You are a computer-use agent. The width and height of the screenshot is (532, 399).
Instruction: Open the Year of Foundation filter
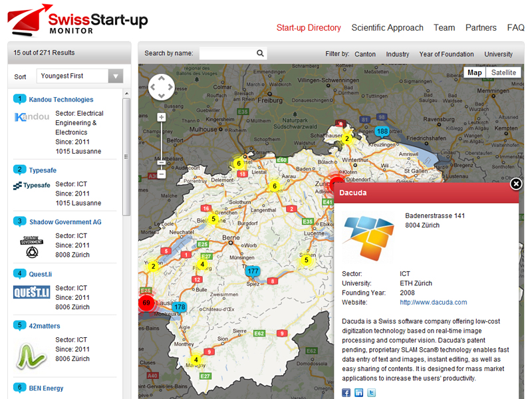tap(446, 55)
